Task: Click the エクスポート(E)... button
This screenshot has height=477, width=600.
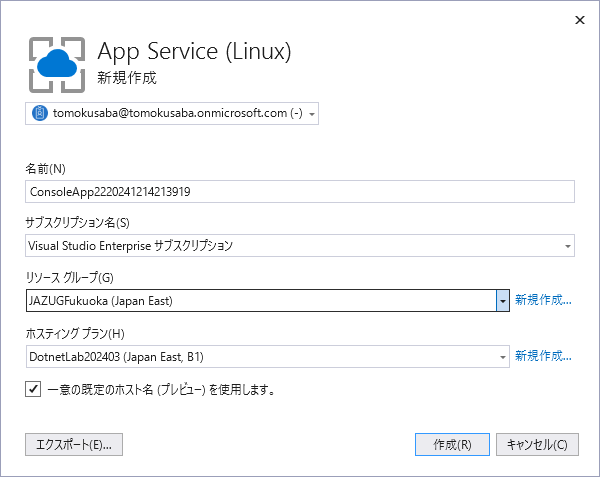Action: (x=74, y=444)
